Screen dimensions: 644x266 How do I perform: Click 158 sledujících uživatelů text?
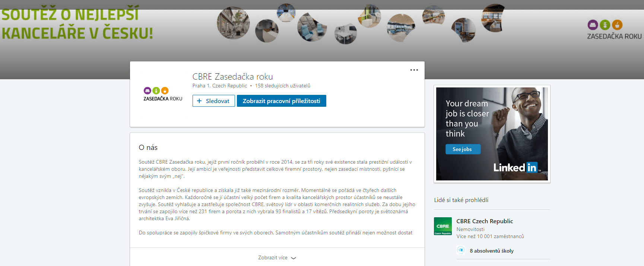tap(282, 86)
